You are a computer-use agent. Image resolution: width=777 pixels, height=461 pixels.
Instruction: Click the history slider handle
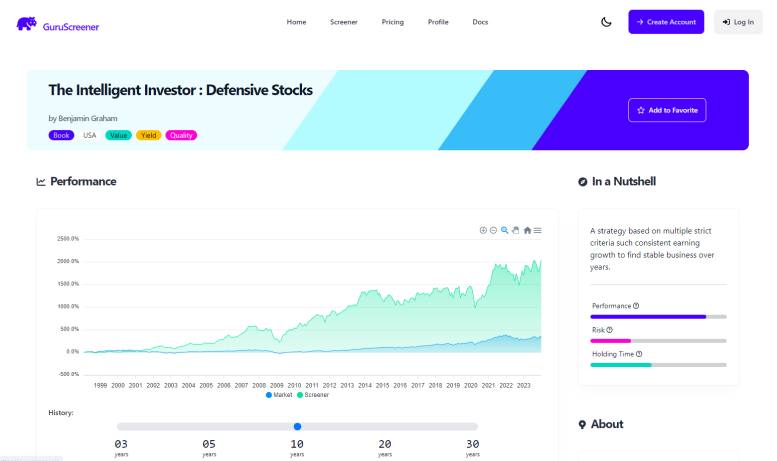click(x=297, y=426)
